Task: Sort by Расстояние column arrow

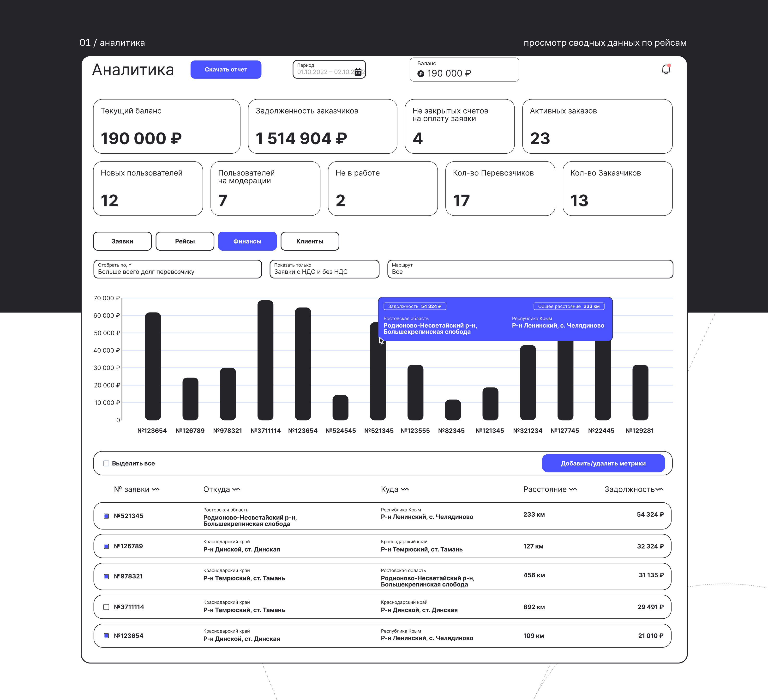Action: tap(573, 489)
